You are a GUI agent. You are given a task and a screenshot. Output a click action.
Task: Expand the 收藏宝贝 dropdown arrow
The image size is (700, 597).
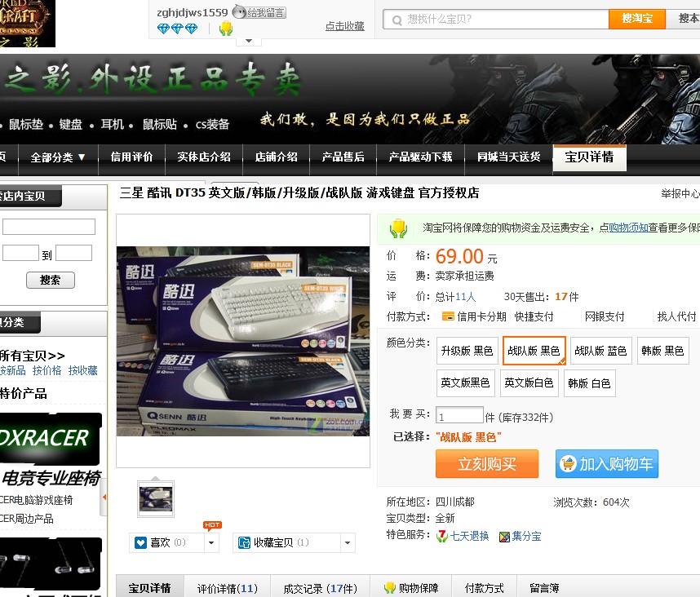click(x=348, y=542)
